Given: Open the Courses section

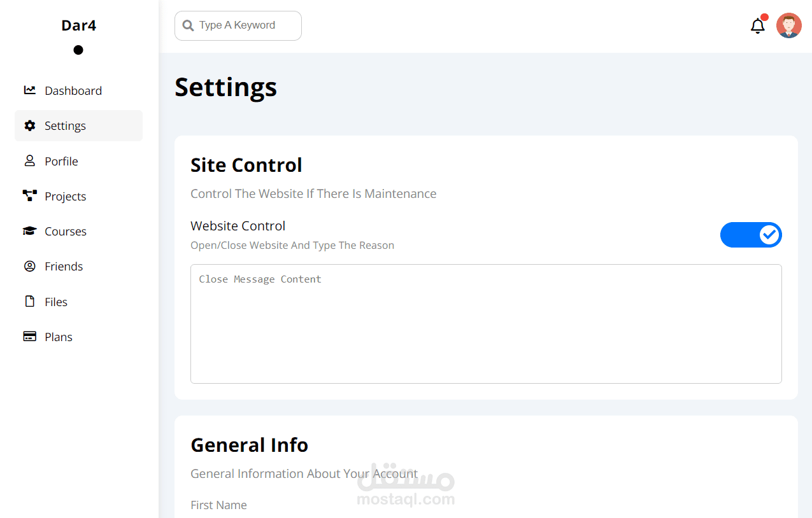Looking at the screenshot, I should pos(66,231).
